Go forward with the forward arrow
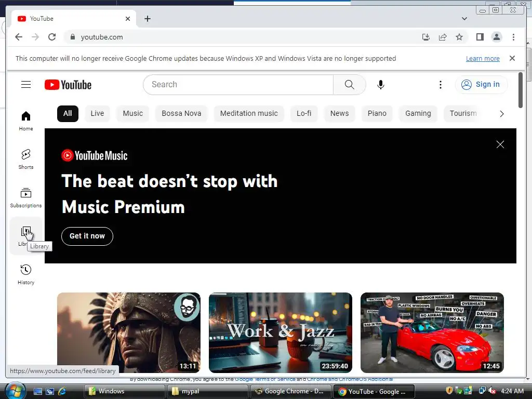 [35, 37]
